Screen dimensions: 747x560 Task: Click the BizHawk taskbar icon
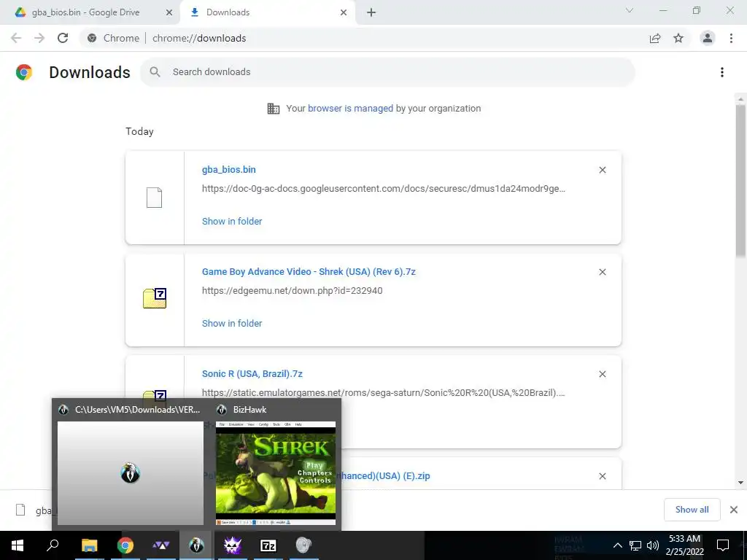pos(196,545)
